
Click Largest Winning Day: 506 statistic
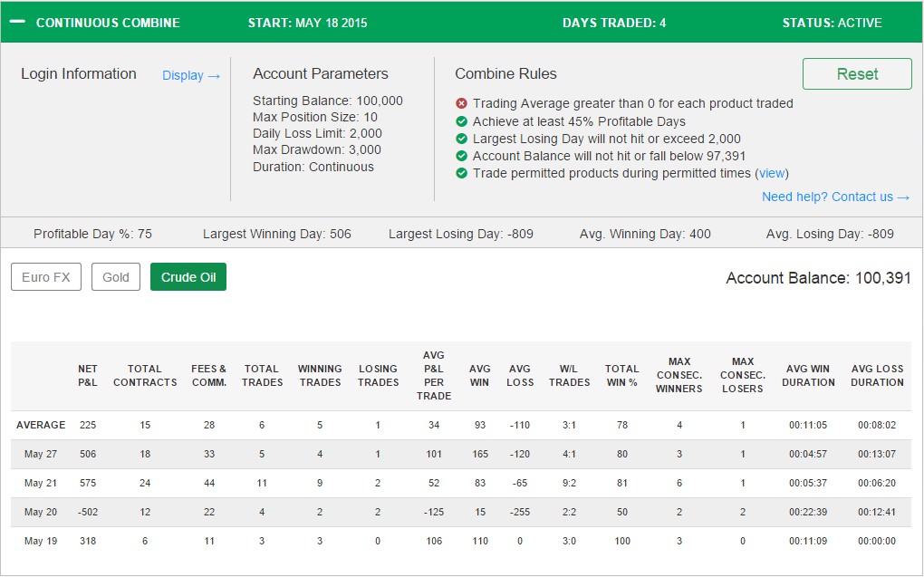(277, 234)
